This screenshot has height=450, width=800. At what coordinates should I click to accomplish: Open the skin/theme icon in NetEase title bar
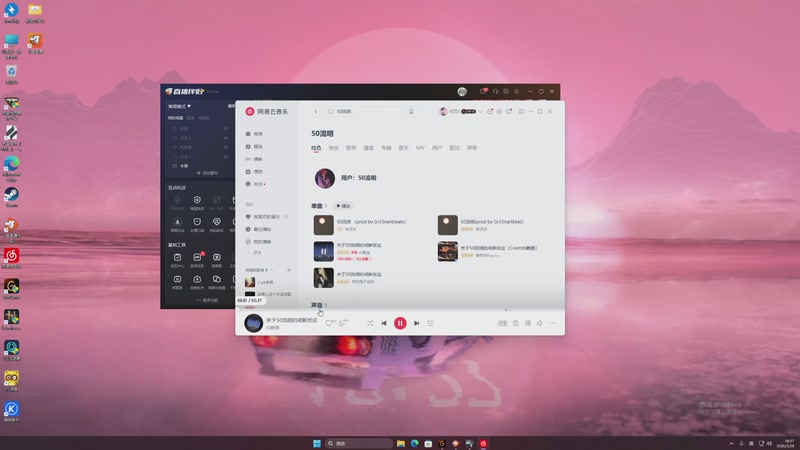(x=509, y=111)
